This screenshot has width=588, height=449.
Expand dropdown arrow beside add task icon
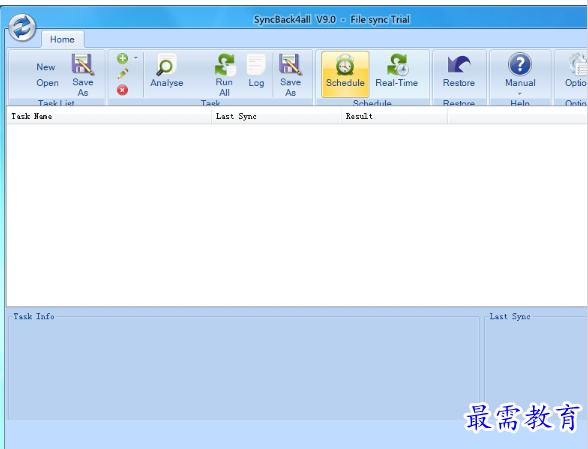pyautogui.click(x=136, y=58)
